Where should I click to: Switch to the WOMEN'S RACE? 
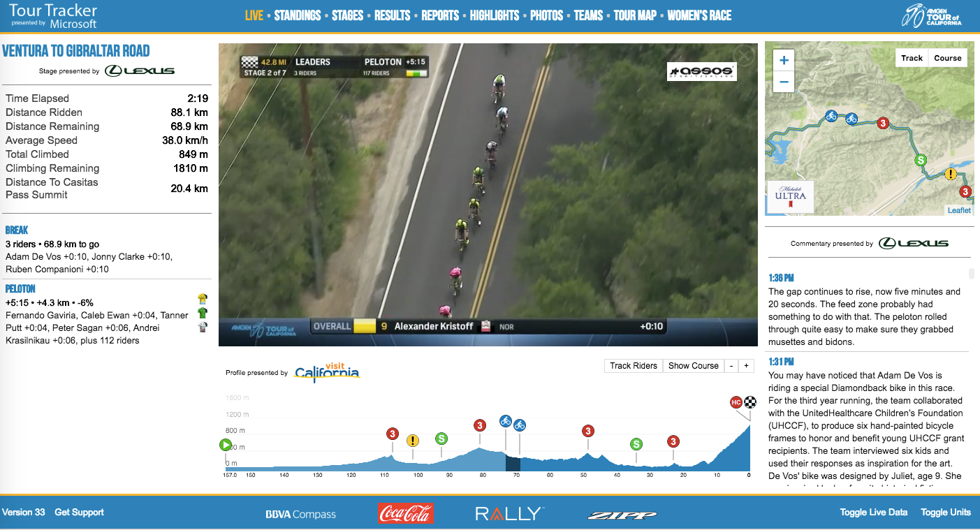[699, 15]
